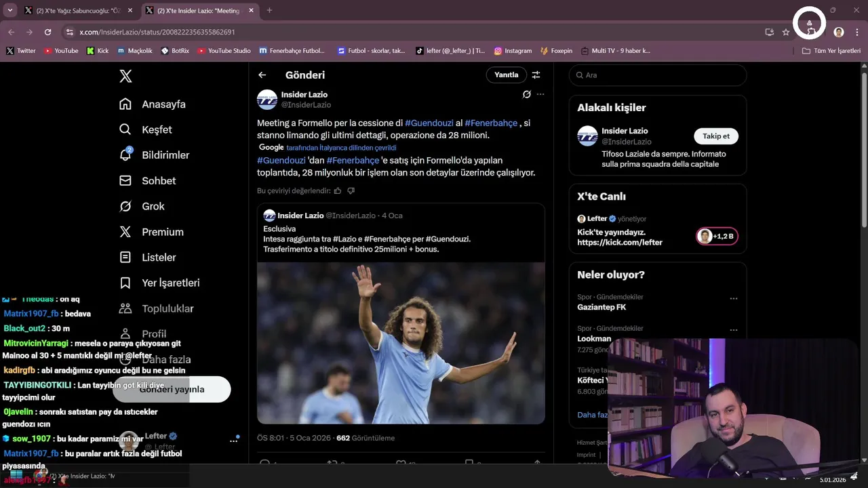The image size is (868, 488).
Task: Click the install app icon in the address bar
Action: pyautogui.click(x=769, y=32)
